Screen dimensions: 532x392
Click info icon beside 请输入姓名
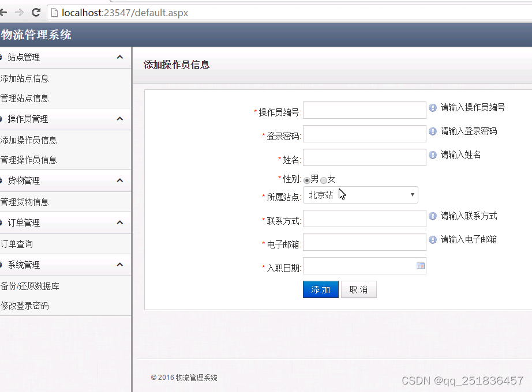click(433, 155)
